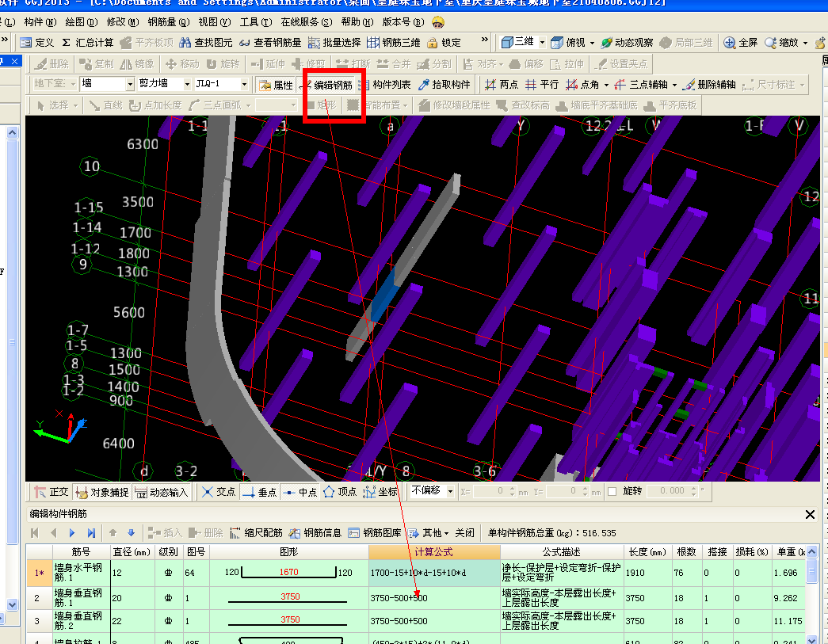
Task: Increase the X offset stepper
Action: click(x=512, y=488)
